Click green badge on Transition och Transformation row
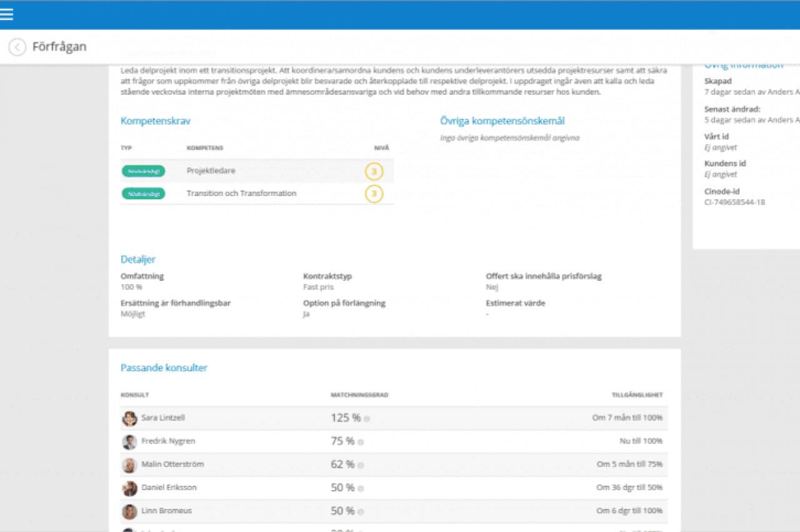The image size is (800, 532). click(143, 194)
